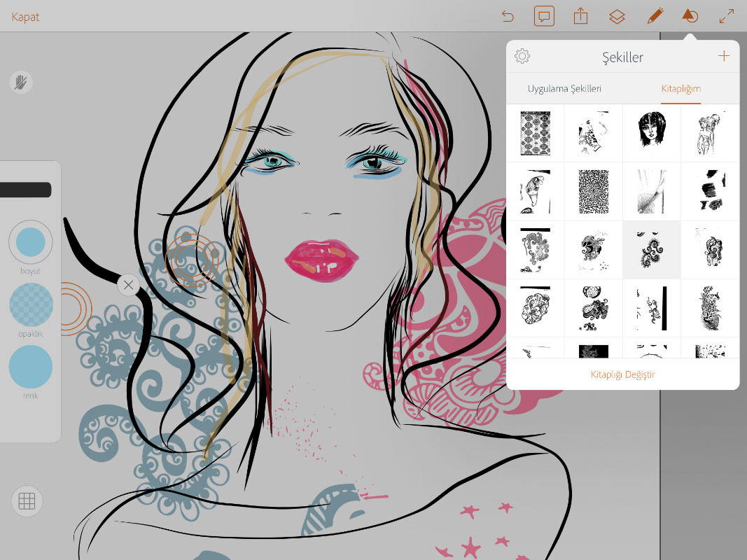
Task: Open the comments speech bubble icon
Action: pyautogui.click(x=544, y=17)
